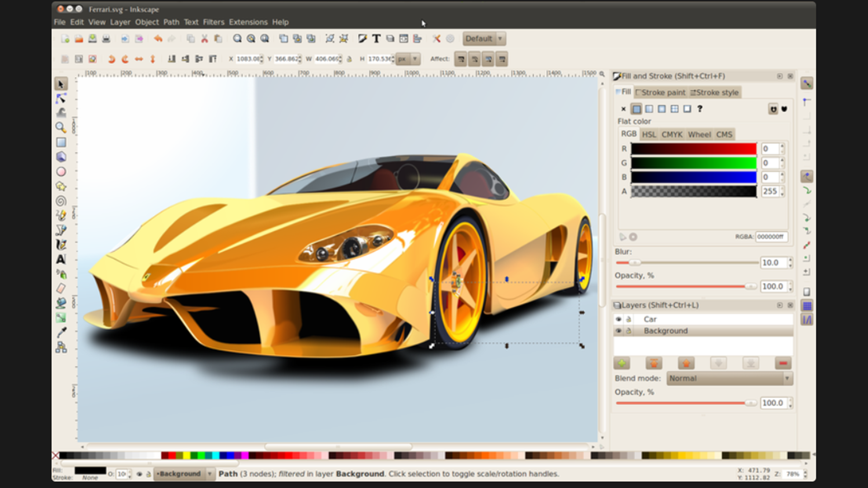Viewport: 868px width, 488px height.
Task: Select the Text tool in toolbox
Action: 61,259
